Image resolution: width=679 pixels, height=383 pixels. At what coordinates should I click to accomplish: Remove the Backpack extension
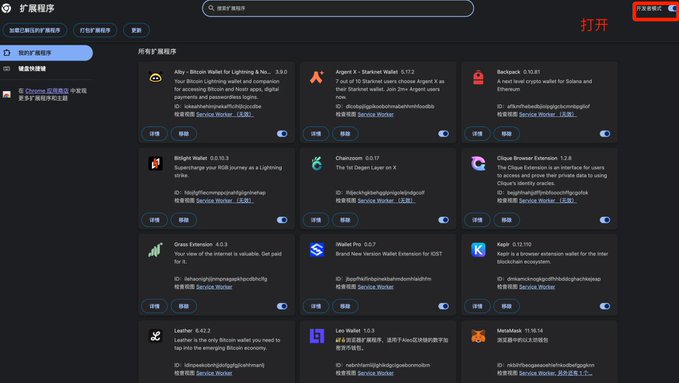pyautogui.click(x=507, y=133)
